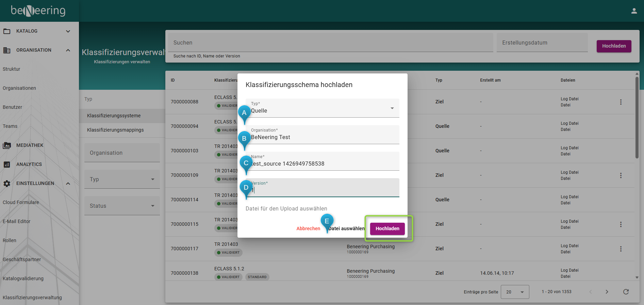Click the Einstellungen gear icon
644x305 pixels.
tap(7, 184)
